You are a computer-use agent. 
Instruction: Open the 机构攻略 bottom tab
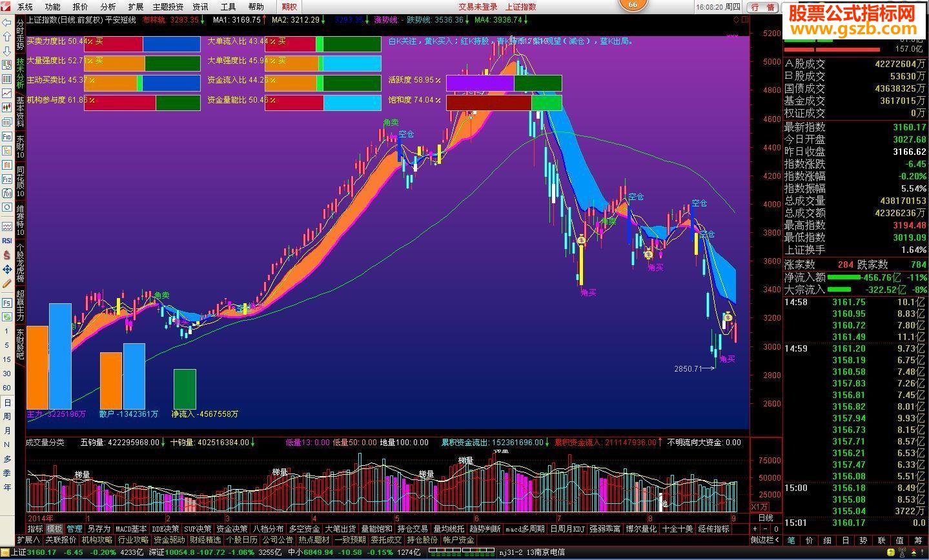(x=97, y=540)
